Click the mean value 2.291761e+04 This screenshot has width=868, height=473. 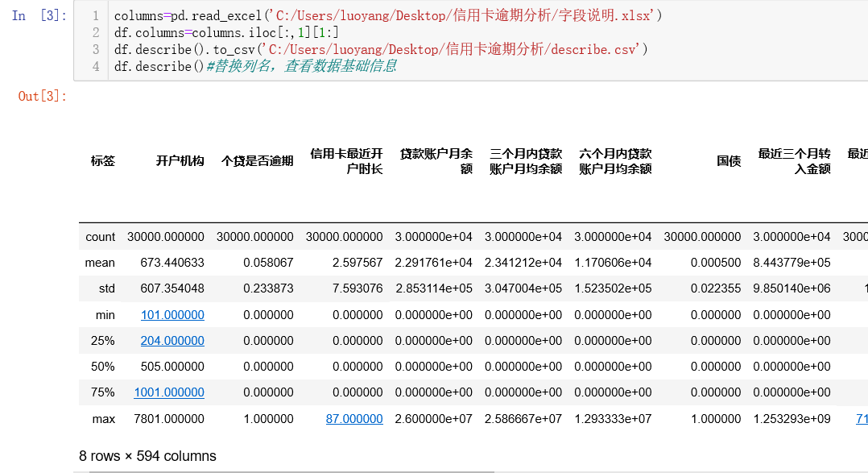[433, 263]
